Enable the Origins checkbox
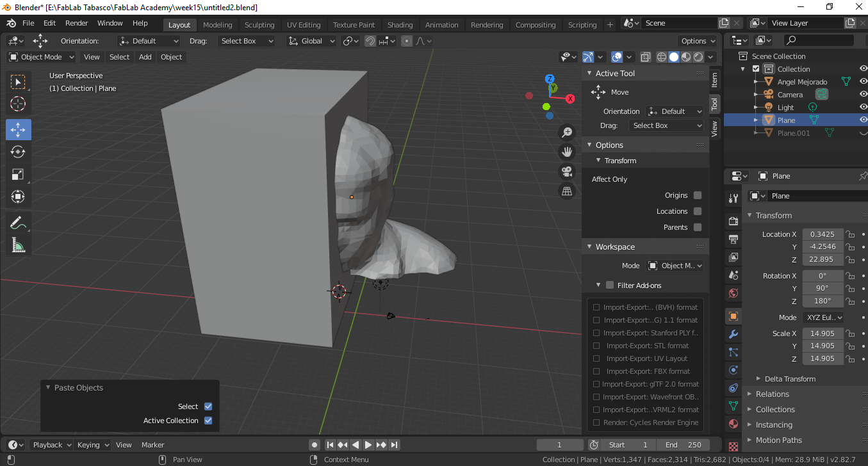The width and height of the screenshot is (868, 466). pos(698,195)
